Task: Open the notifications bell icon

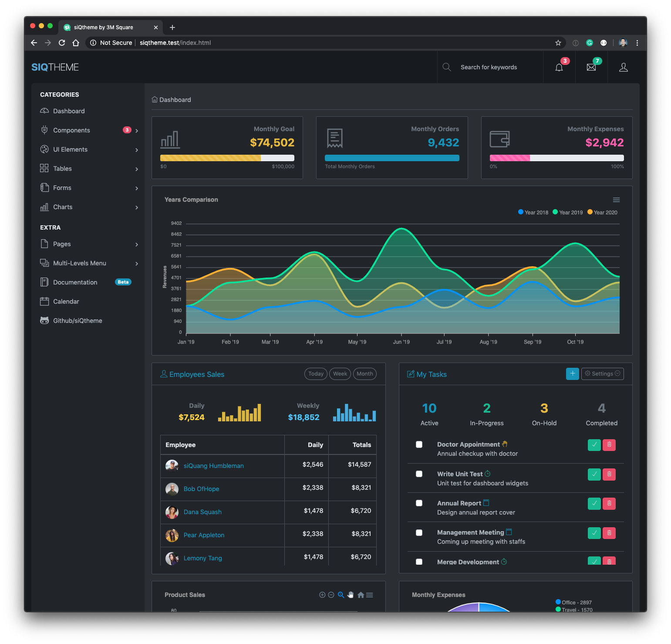Action: 559,67
